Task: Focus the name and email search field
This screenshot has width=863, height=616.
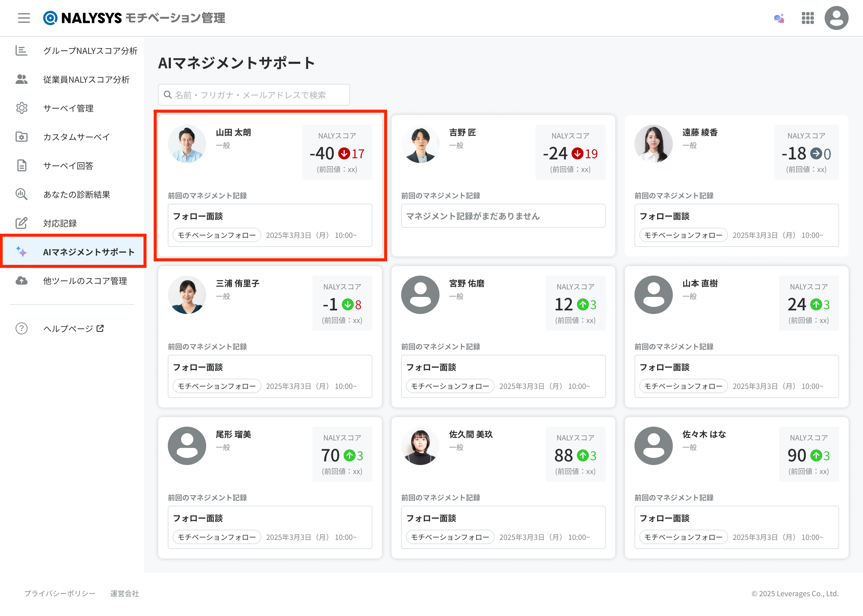Action: tap(254, 95)
